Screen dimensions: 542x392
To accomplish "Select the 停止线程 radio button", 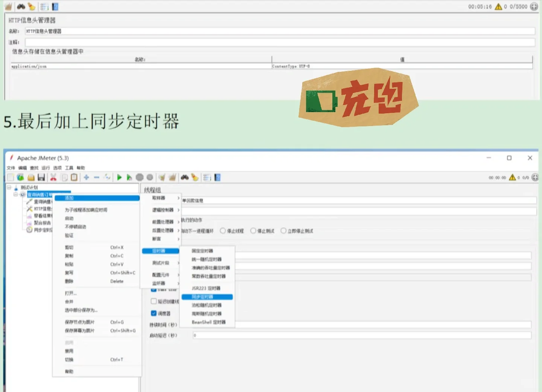I will tap(223, 231).
